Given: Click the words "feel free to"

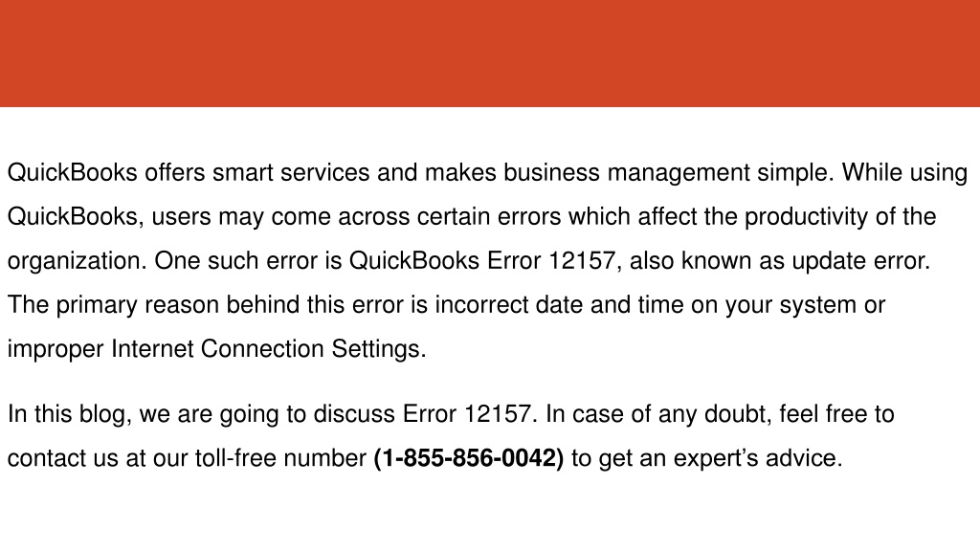Looking at the screenshot, I should (x=836, y=414).
